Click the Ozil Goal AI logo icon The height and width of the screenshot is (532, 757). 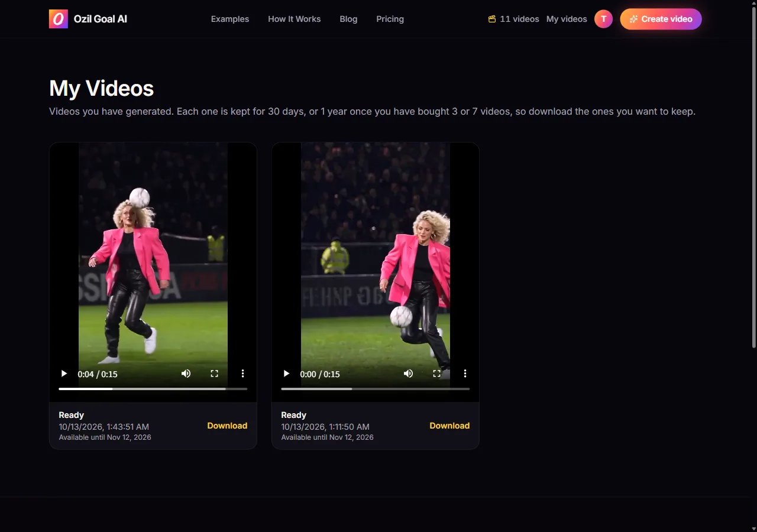click(x=59, y=19)
